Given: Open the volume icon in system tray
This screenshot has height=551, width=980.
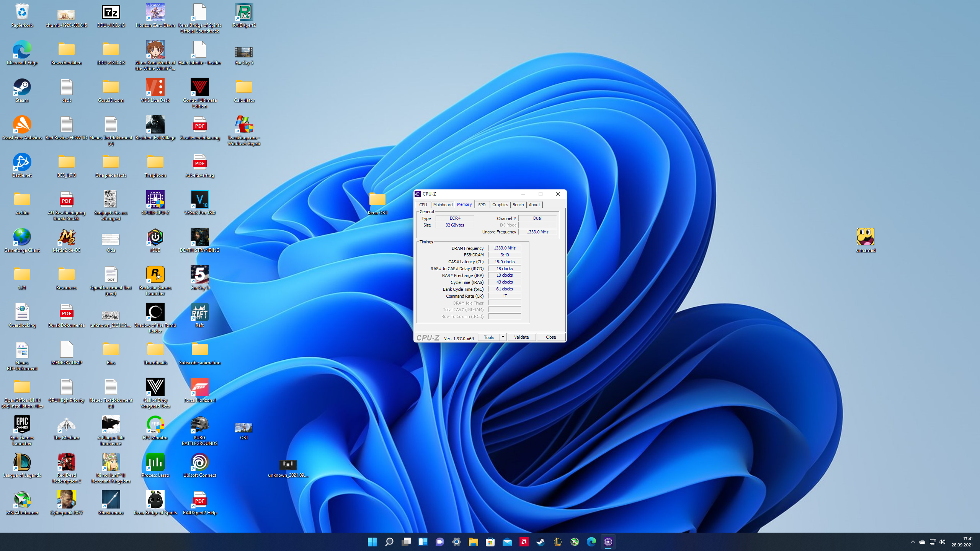Looking at the screenshot, I should 942,541.
